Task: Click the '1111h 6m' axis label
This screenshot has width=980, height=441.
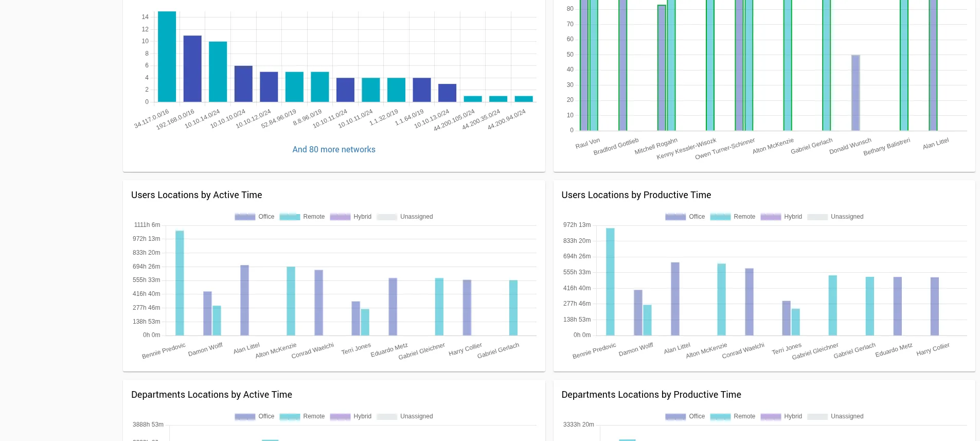Action: [147, 225]
